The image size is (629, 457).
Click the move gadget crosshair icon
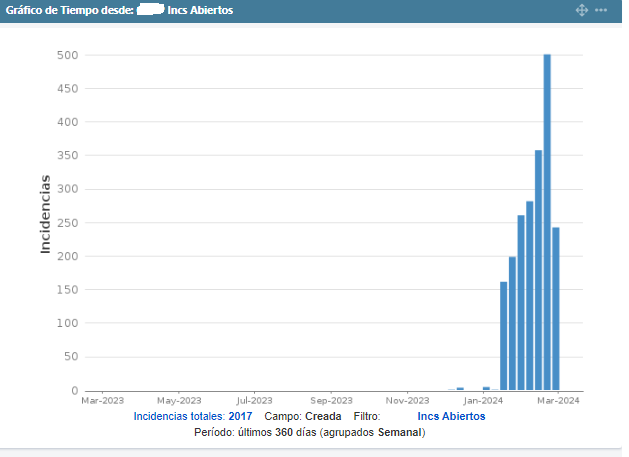tap(581, 10)
